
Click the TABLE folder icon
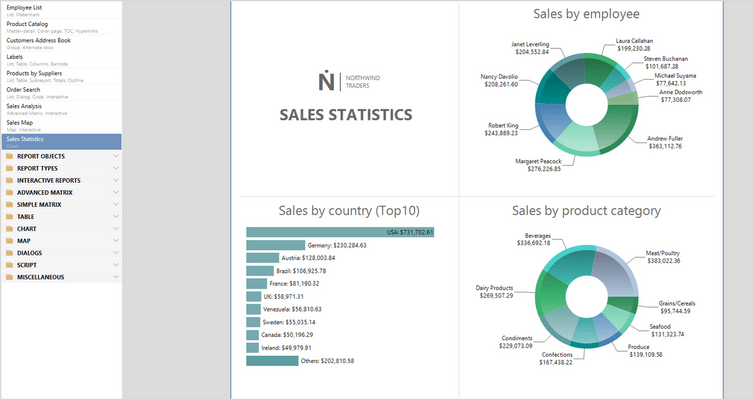(9, 216)
